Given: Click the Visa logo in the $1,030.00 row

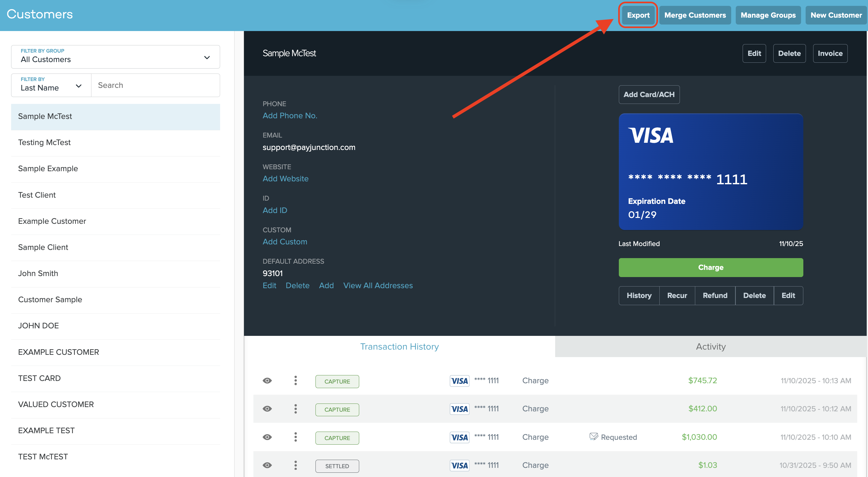Looking at the screenshot, I should (x=459, y=437).
